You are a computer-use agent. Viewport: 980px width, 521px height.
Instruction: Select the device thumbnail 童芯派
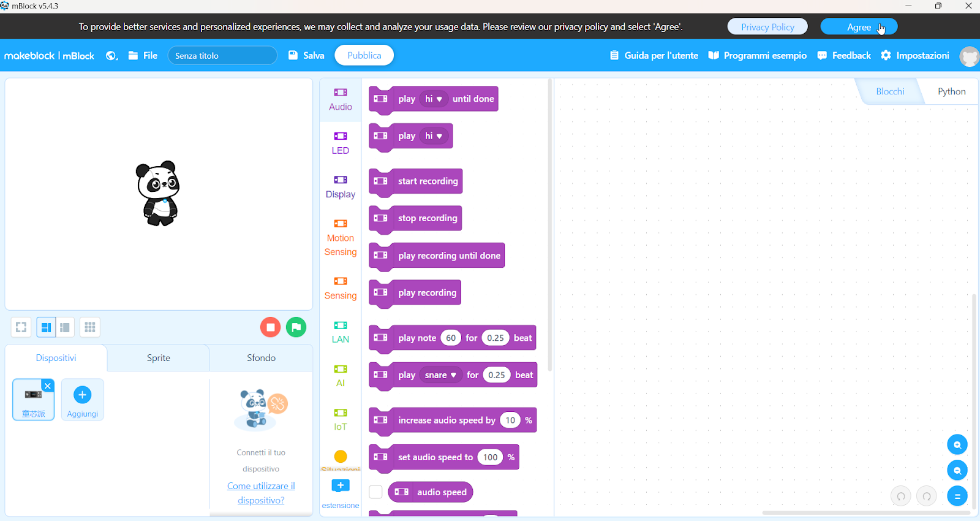coord(33,400)
